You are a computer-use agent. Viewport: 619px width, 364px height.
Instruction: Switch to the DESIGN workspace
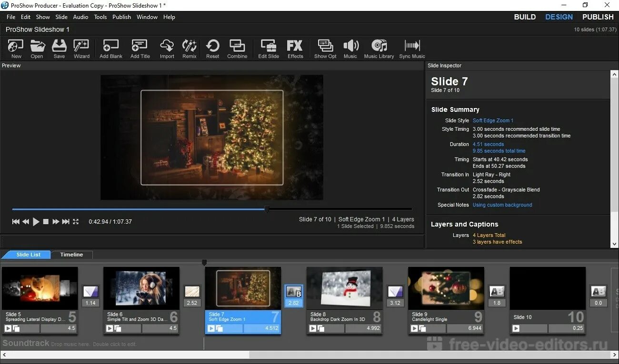pos(559,17)
